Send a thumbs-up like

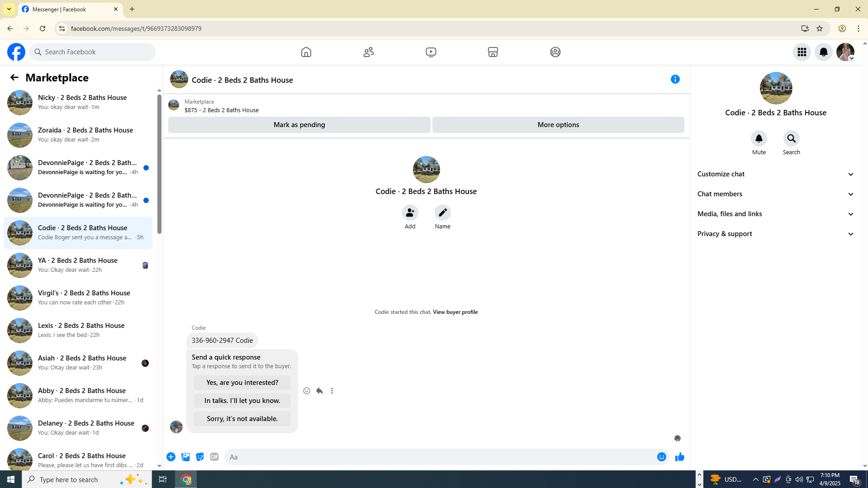(x=679, y=457)
